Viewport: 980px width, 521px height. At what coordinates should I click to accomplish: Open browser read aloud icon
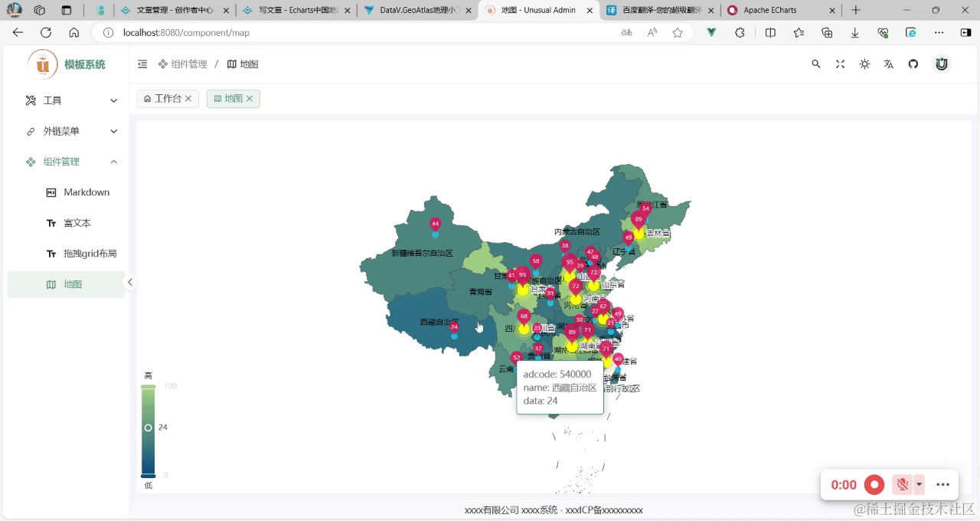[x=652, y=33]
